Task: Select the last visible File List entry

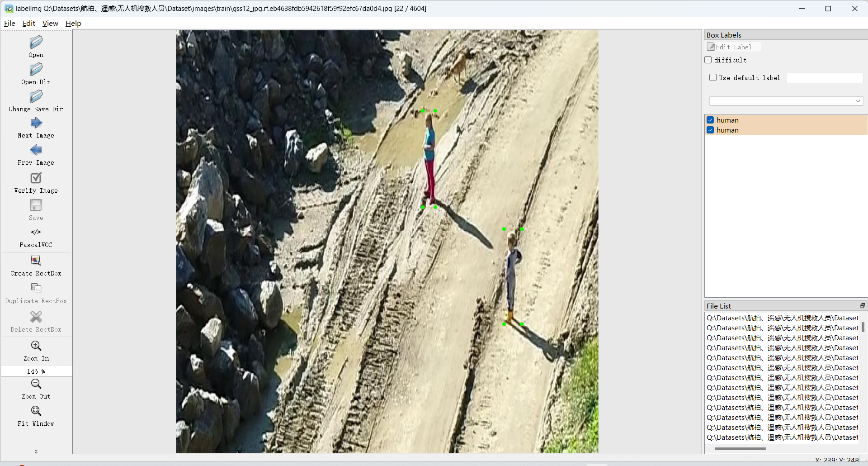Action: point(783,437)
